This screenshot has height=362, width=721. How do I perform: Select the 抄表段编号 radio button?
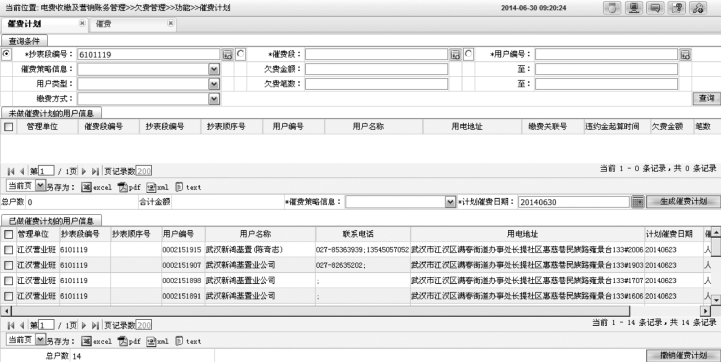point(6,54)
